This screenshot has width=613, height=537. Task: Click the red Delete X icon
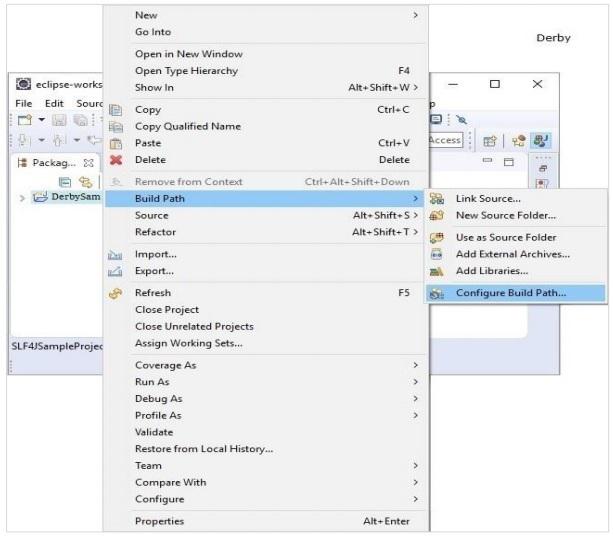coord(116,160)
